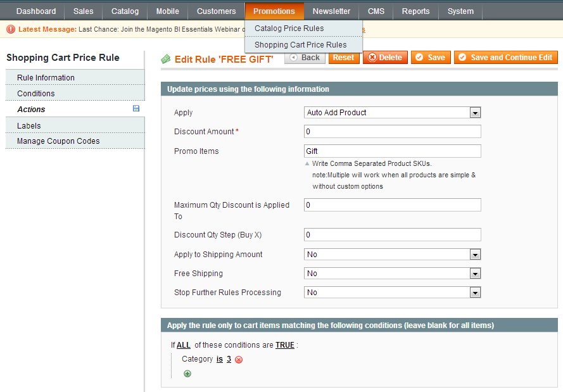Click the green add-condition plus icon
Screen dimensions: 563x392
187,374
